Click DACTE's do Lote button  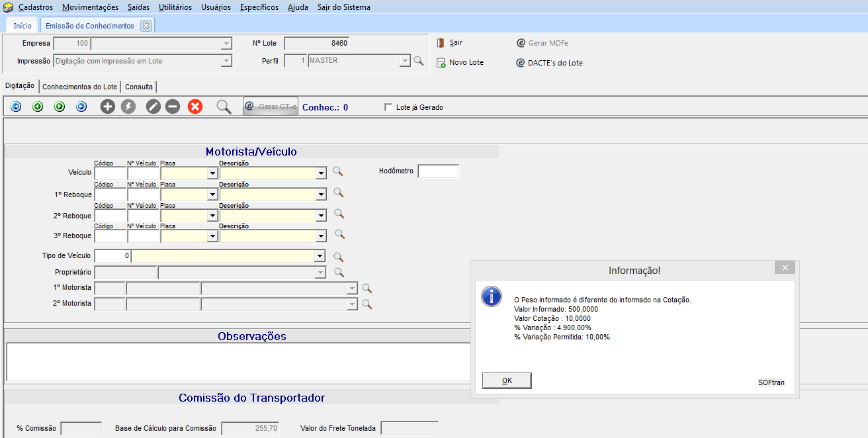(x=550, y=63)
